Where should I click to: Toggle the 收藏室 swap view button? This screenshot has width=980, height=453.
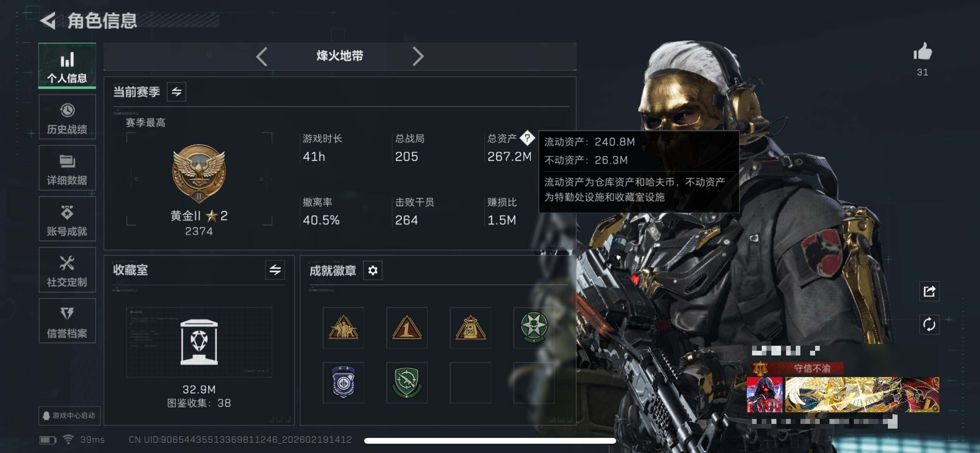pos(275,270)
